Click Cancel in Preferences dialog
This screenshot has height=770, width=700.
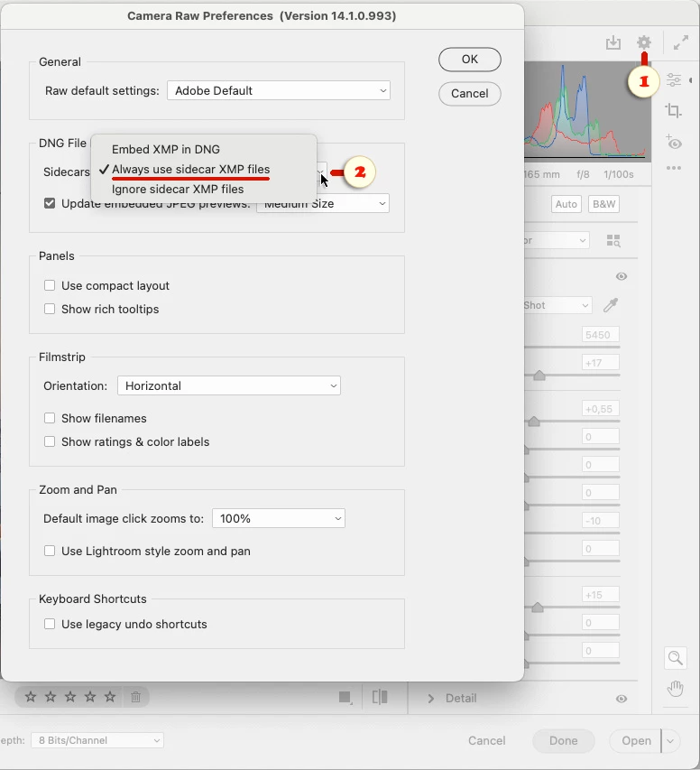click(x=470, y=93)
